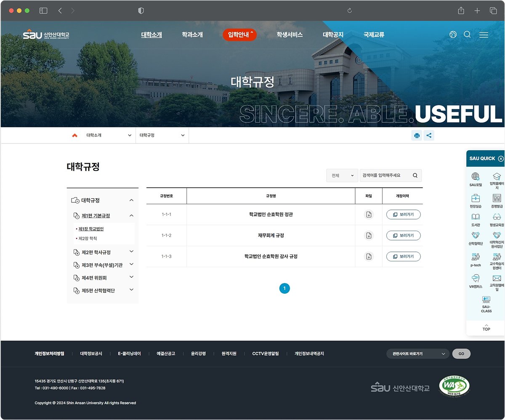
Task: Click the Shin Ansan University logo
Action: point(46,34)
